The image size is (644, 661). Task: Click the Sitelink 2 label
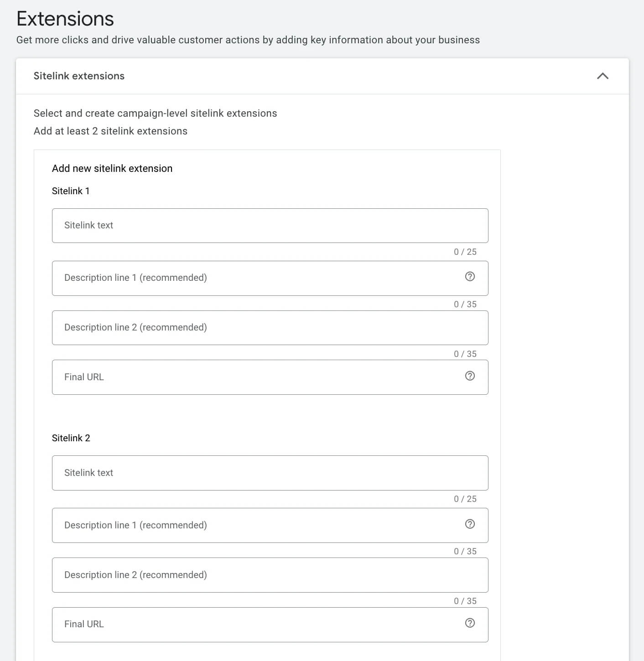71,438
